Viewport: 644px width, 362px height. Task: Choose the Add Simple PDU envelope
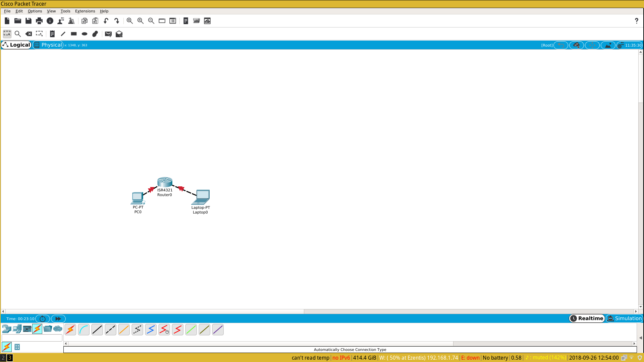[x=108, y=34]
